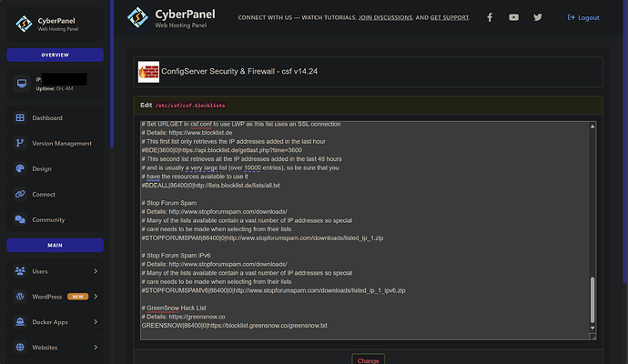Viewport: 628px width, 364px height.
Task: Click the Version Management branch icon
Action: 20,143
